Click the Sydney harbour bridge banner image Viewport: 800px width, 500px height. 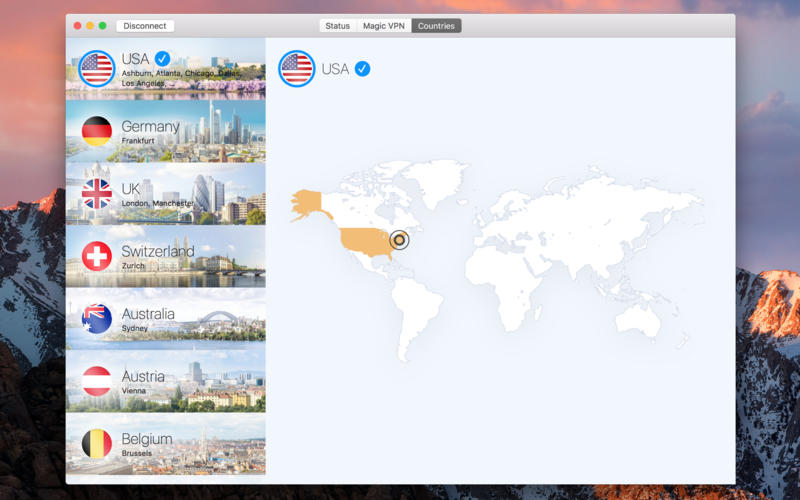[225, 320]
